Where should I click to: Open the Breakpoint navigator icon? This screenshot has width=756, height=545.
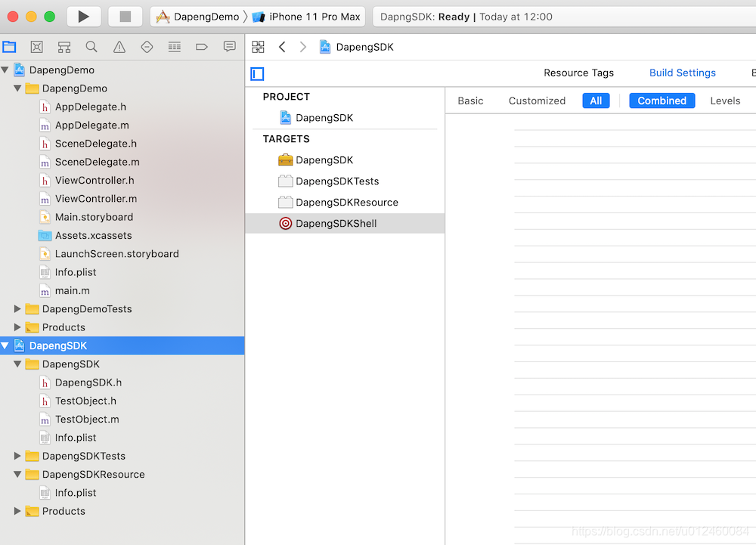coord(202,47)
